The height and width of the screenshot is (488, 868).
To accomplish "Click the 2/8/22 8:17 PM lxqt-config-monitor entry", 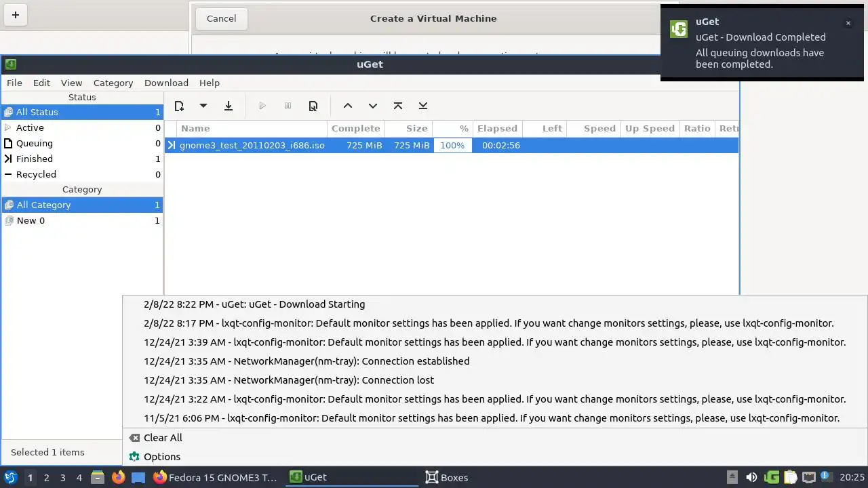I will (x=495, y=323).
